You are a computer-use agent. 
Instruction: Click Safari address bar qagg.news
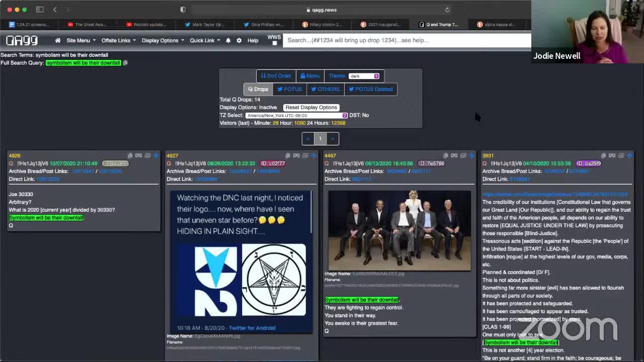coord(321,10)
